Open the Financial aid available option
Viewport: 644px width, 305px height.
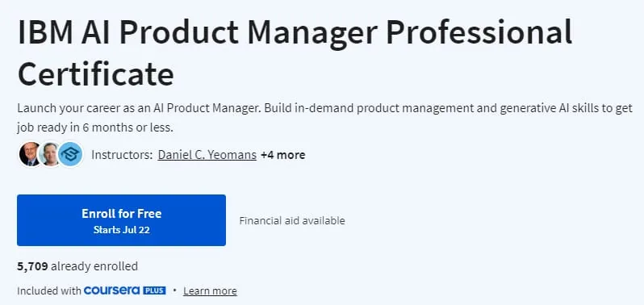click(x=292, y=221)
